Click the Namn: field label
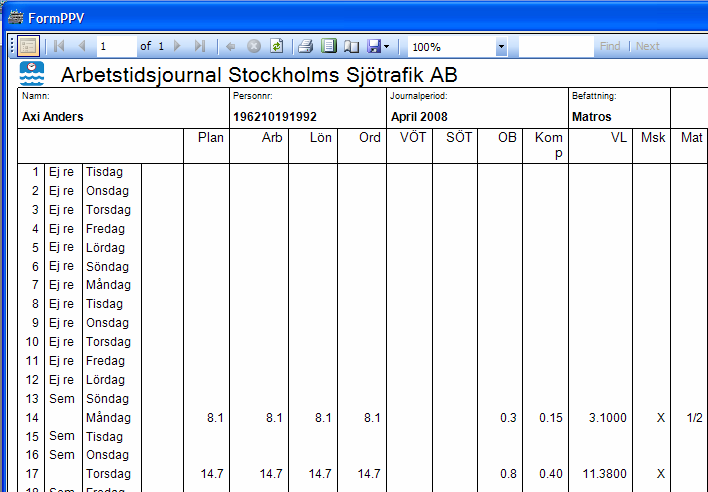708x492 pixels. click(x=36, y=96)
